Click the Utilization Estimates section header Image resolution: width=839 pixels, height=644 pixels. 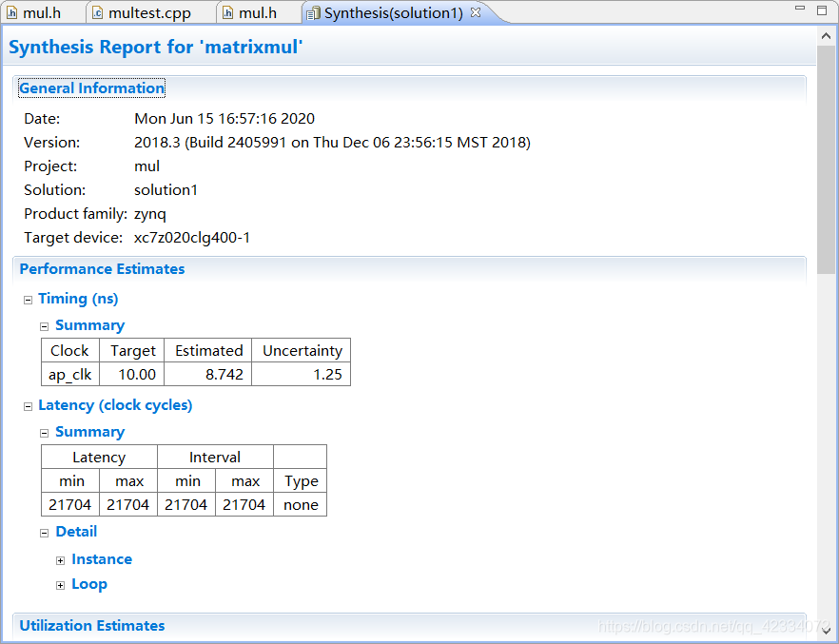coord(92,626)
